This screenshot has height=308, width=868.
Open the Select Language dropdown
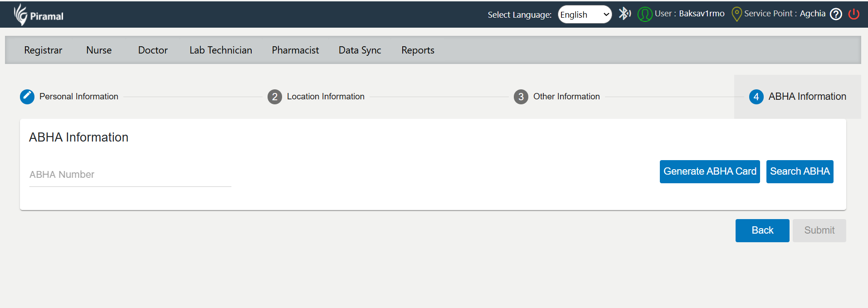click(x=584, y=15)
